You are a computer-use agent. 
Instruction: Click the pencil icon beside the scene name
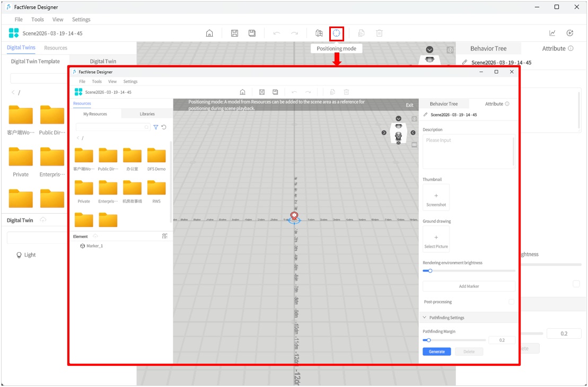pos(426,115)
